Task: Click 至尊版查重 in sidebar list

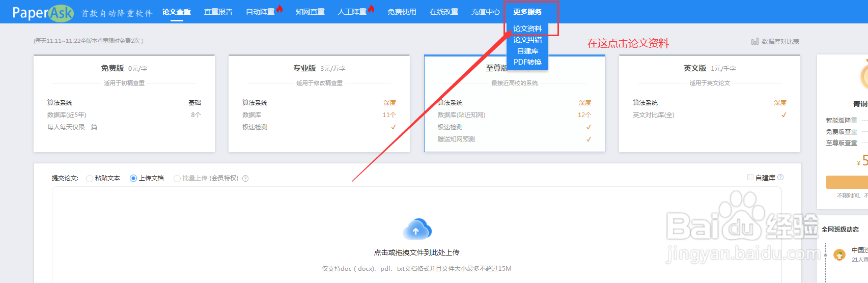Action: [x=842, y=143]
